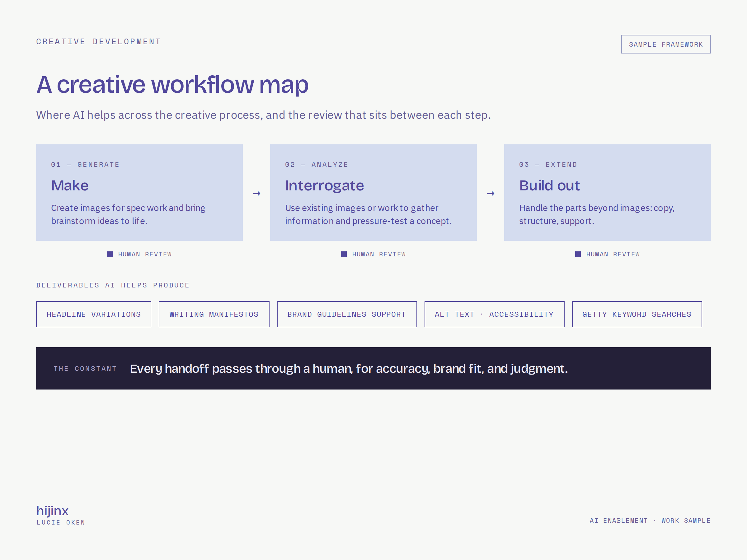
Task: Click the CREATIVE DEVELOPMENT header label
Action: [98, 41]
